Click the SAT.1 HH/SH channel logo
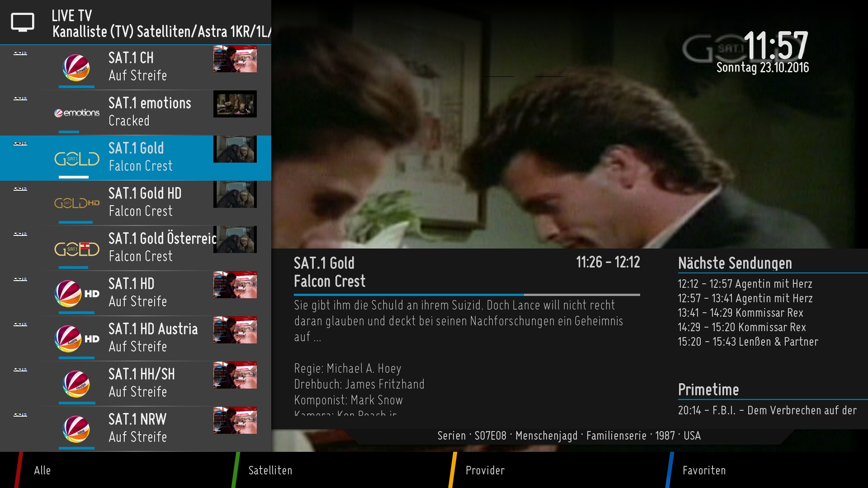The height and width of the screenshot is (488, 868). click(76, 384)
